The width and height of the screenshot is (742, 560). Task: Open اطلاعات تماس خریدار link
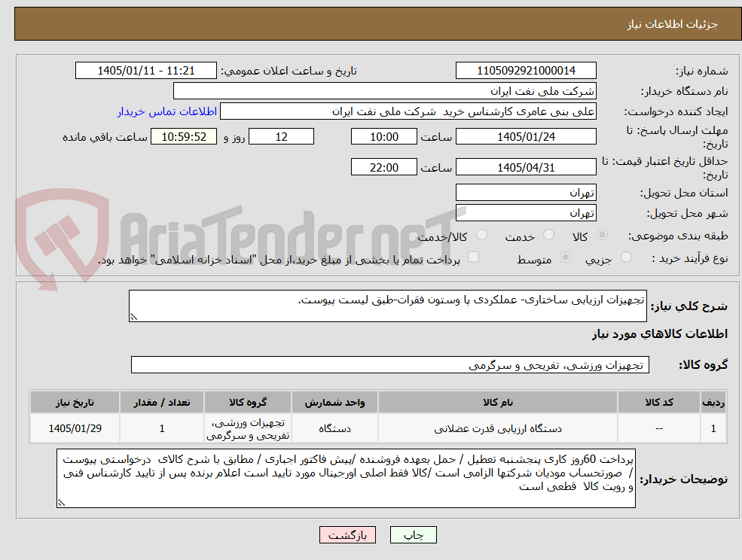tap(167, 111)
